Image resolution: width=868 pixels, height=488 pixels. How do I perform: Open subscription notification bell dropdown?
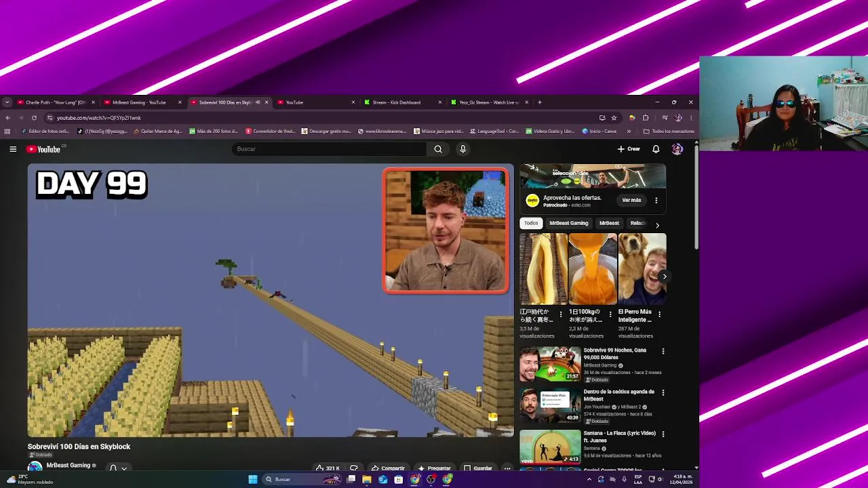coord(118,468)
